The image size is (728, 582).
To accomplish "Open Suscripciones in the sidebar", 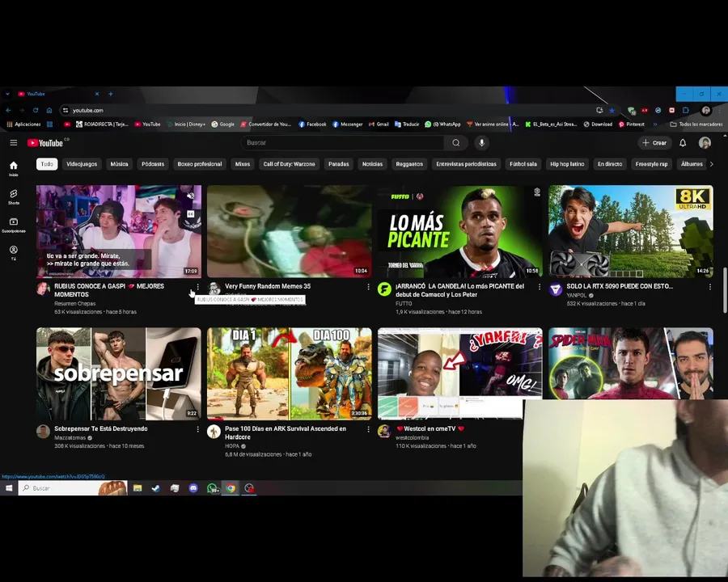I will (14, 225).
